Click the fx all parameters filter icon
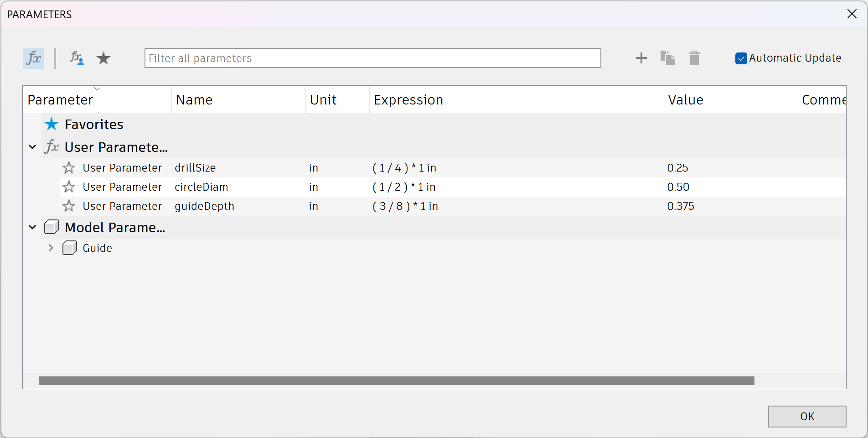The image size is (868, 438). coord(34,58)
